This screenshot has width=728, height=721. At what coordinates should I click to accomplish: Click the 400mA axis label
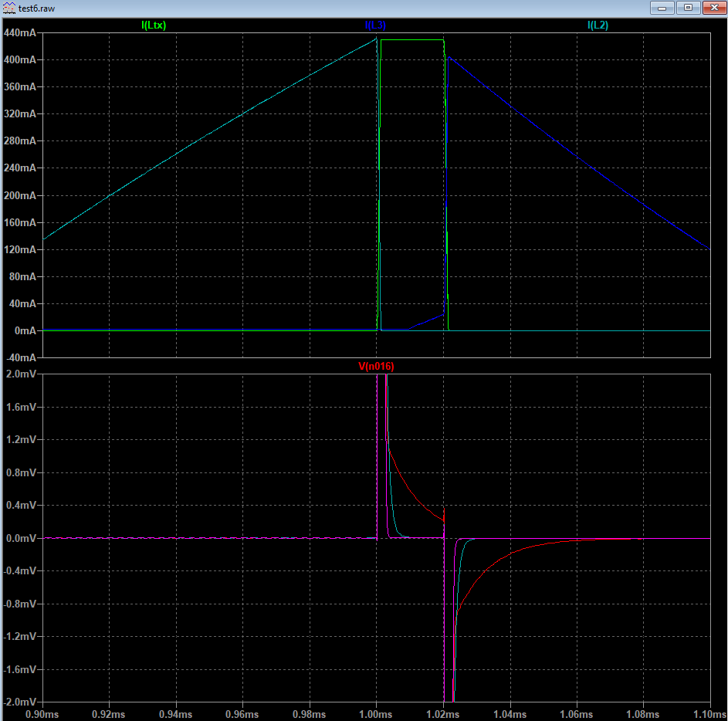pyautogui.click(x=19, y=59)
